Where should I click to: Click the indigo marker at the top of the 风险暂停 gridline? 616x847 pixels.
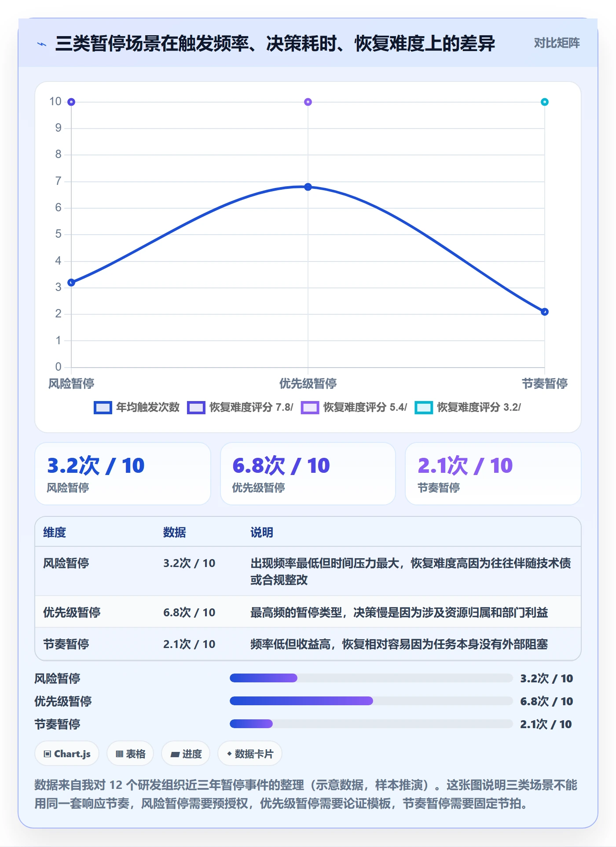point(71,102)
